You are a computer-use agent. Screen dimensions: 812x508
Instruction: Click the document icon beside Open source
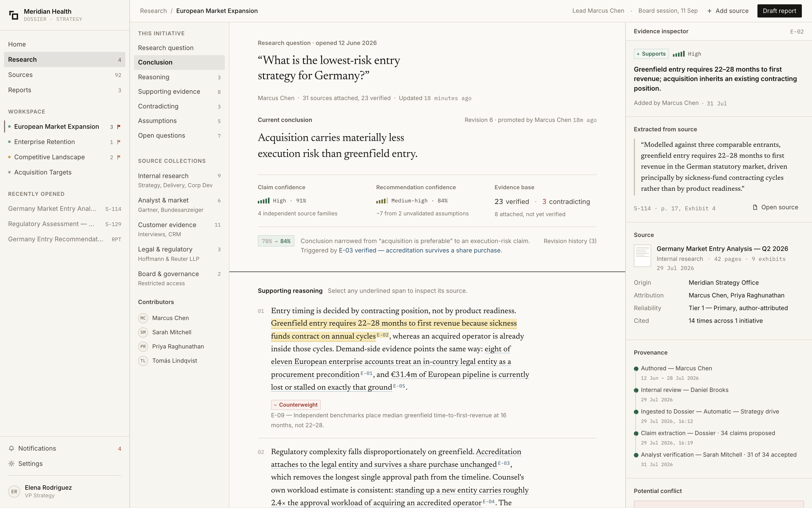pos(755,207)
